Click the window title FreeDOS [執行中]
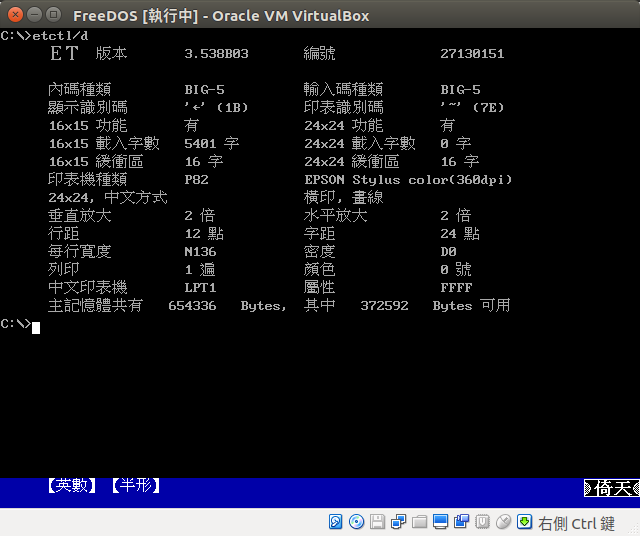This screenshot has width=640, height=536. pyautogui.click(x=221, y=15)
